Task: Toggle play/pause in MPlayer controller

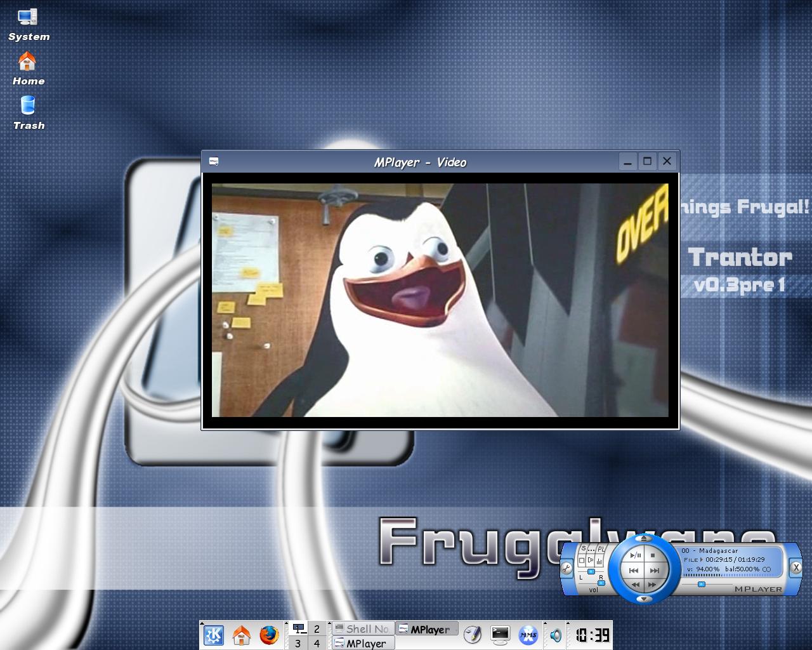Action: pos(636,555)
